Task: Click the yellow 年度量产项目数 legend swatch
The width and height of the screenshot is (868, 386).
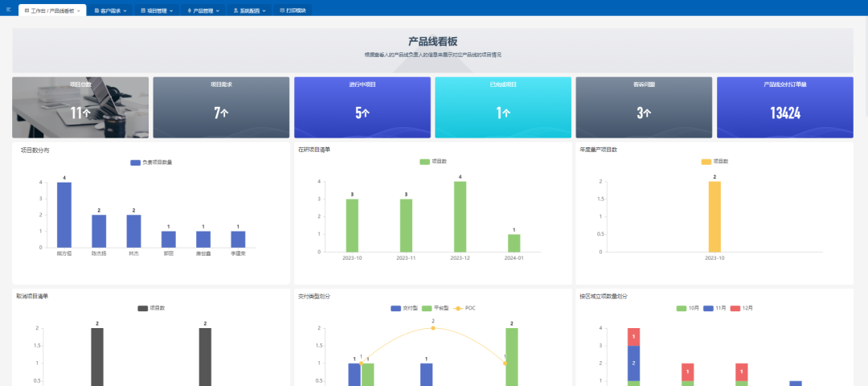Action: 706,162
